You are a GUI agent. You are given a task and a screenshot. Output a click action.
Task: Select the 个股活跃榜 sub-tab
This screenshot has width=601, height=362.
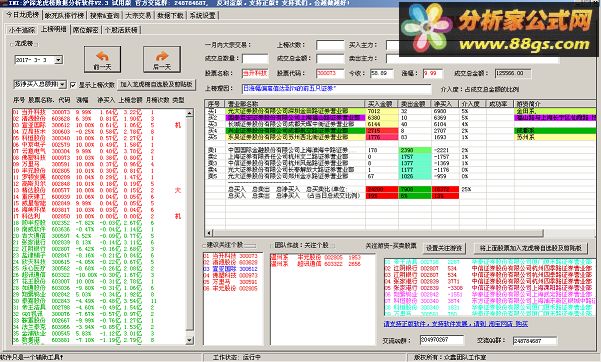point(122,30)
